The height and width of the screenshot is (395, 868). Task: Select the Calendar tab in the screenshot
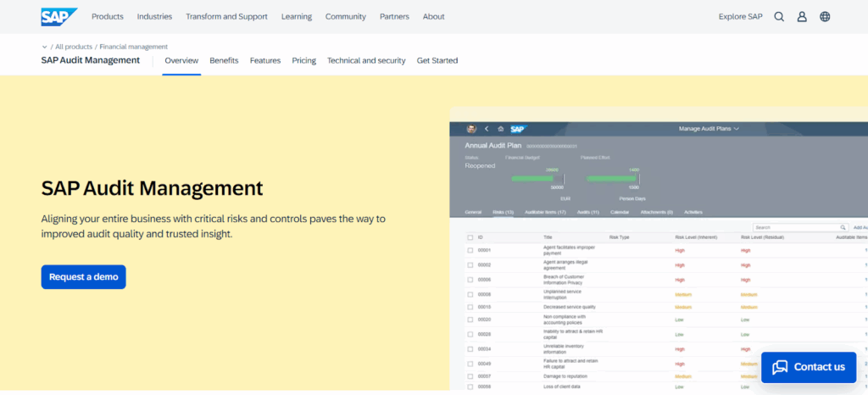pos(620,212)
